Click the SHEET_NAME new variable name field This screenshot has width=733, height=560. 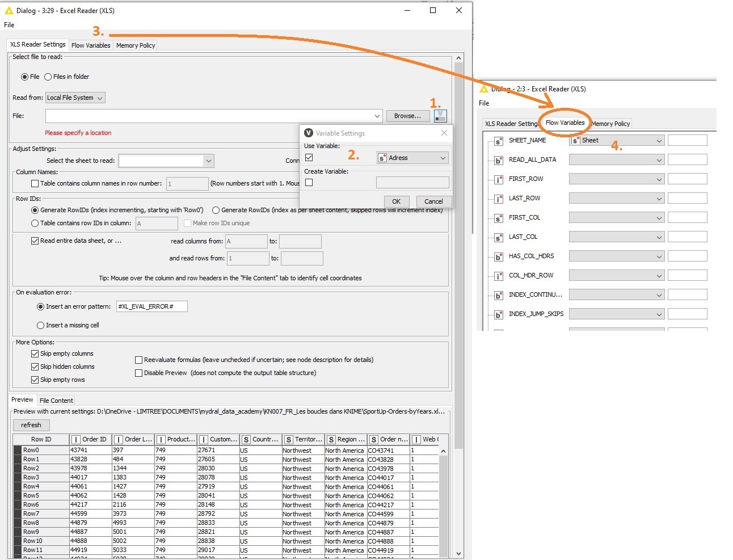coord(687,140)
